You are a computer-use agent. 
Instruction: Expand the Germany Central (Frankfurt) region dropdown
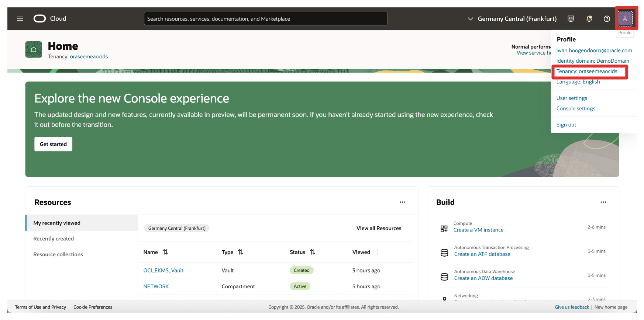coord(512,19)
